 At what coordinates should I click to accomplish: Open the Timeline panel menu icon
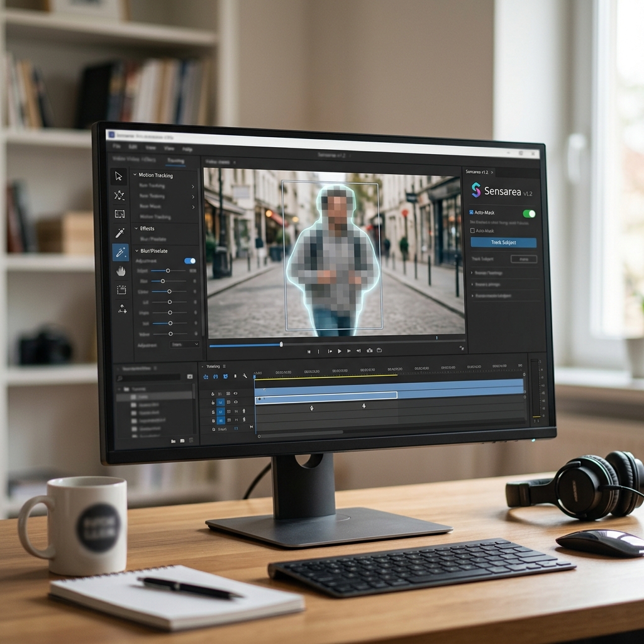pos(225,366)
